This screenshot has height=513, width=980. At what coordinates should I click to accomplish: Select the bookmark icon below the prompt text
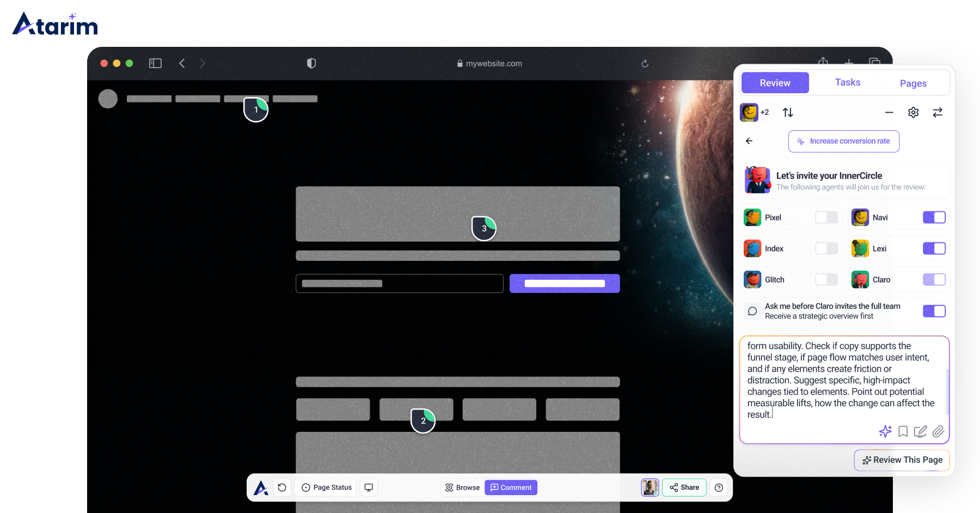coord(903,431)
